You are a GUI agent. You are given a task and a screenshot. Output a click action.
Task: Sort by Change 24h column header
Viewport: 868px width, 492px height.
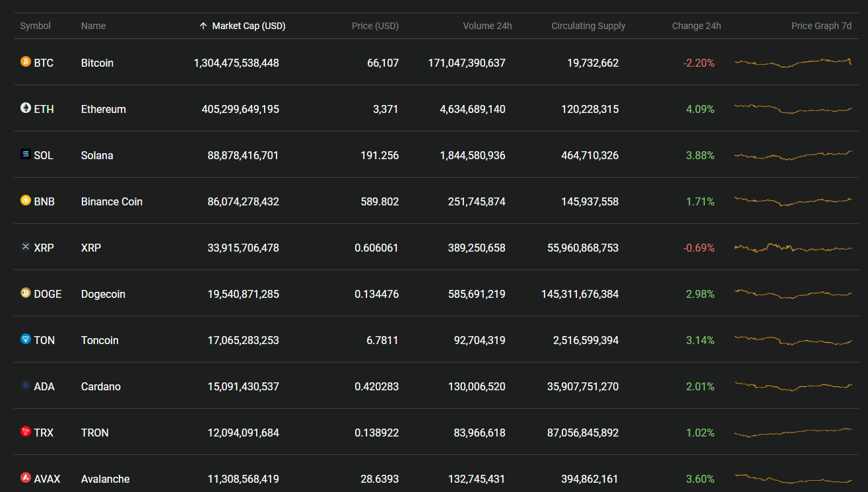696,26
